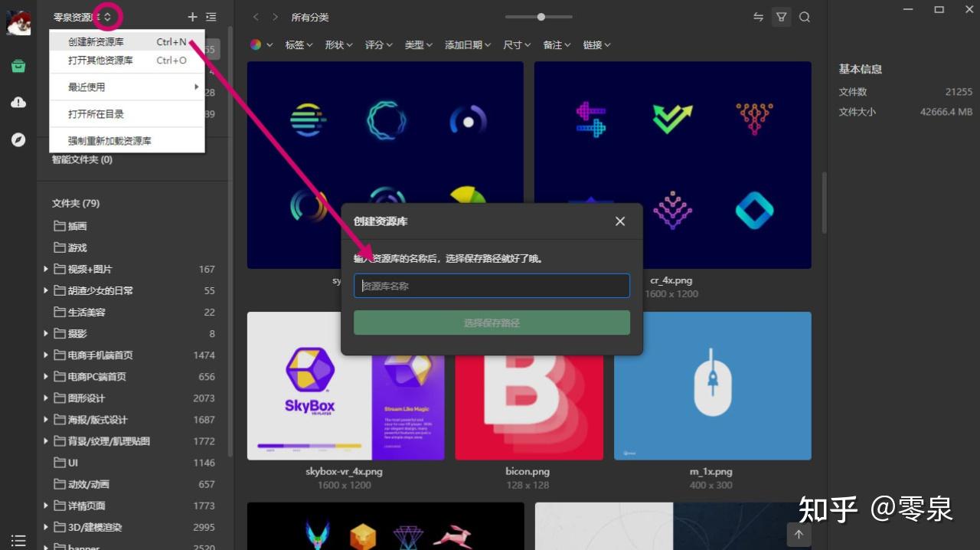Open the 添加日期 filter dropdown
980x550 pixels.
pos(468,45)
